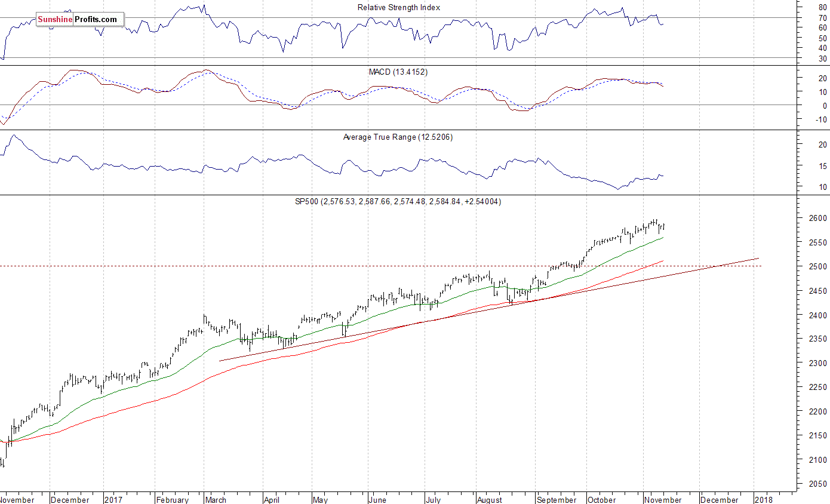
Task: Click the 2200 price axis value
Action: coord(818,411)
